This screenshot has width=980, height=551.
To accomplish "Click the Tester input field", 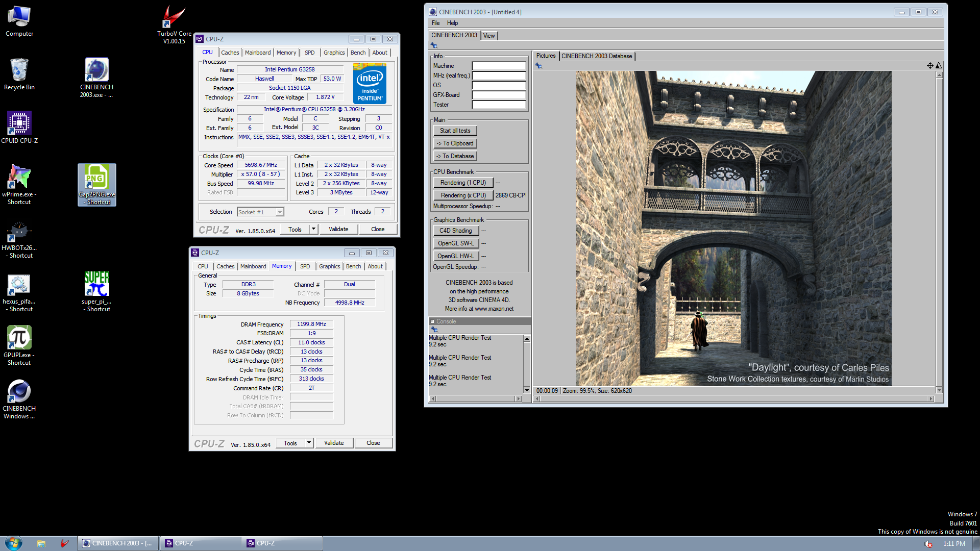I will click(499, 105).
